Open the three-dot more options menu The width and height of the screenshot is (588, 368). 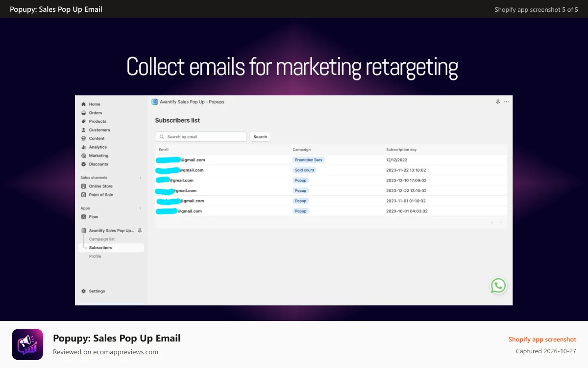(x=507, y=102)
